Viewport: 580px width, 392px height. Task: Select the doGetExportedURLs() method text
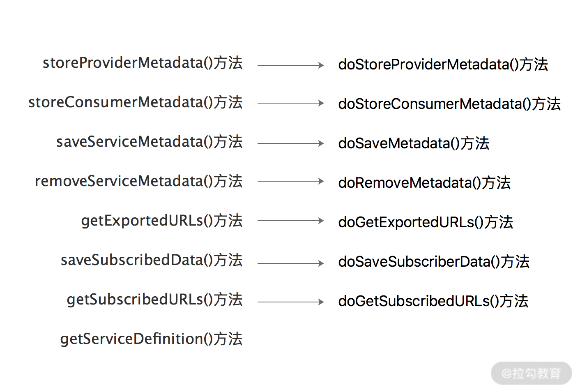[x=425, y=222]
